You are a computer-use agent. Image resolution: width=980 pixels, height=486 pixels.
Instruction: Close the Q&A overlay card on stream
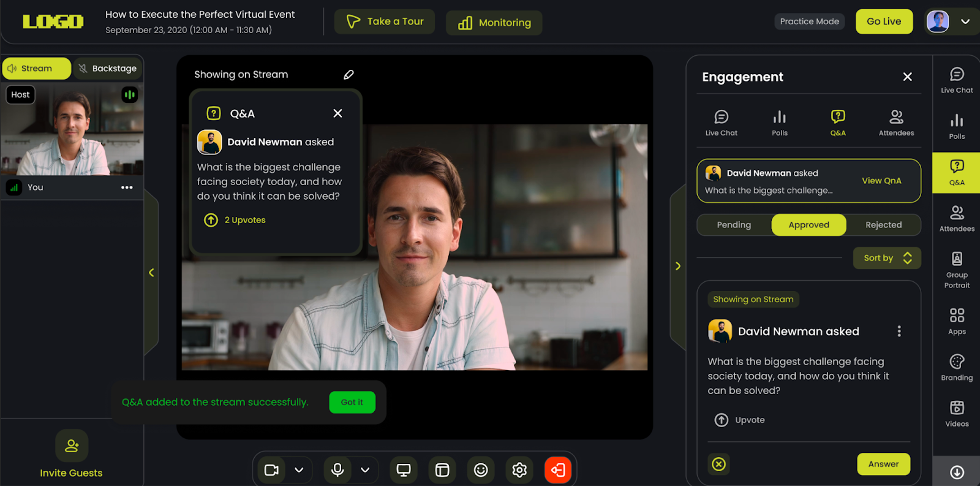337,113
